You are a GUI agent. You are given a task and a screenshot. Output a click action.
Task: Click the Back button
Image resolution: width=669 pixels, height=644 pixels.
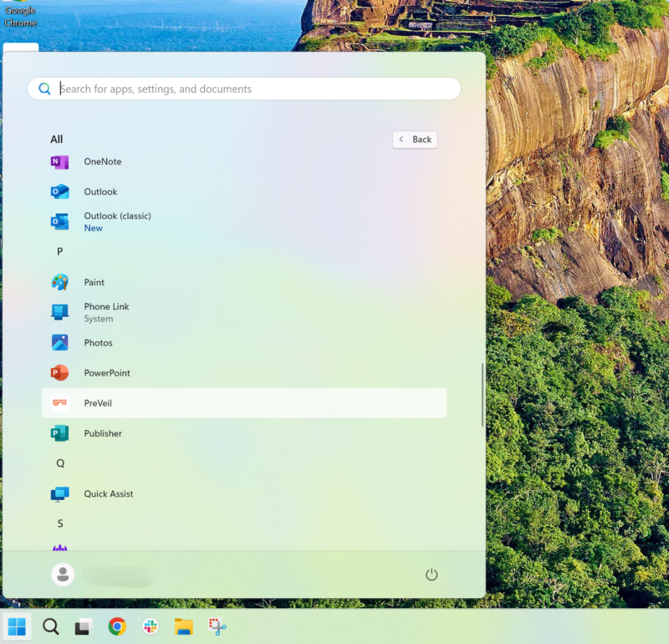415,140
